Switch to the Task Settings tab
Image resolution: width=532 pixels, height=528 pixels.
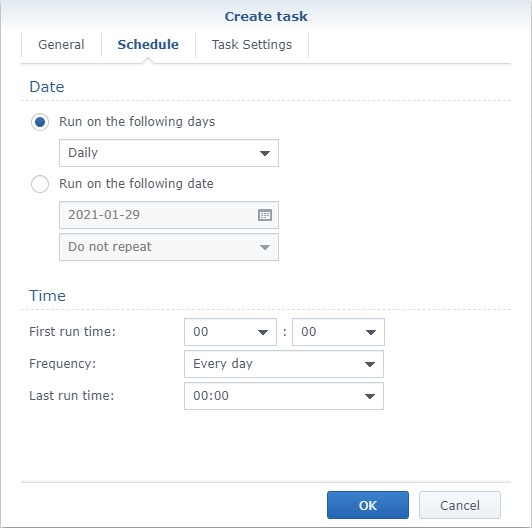252,45
